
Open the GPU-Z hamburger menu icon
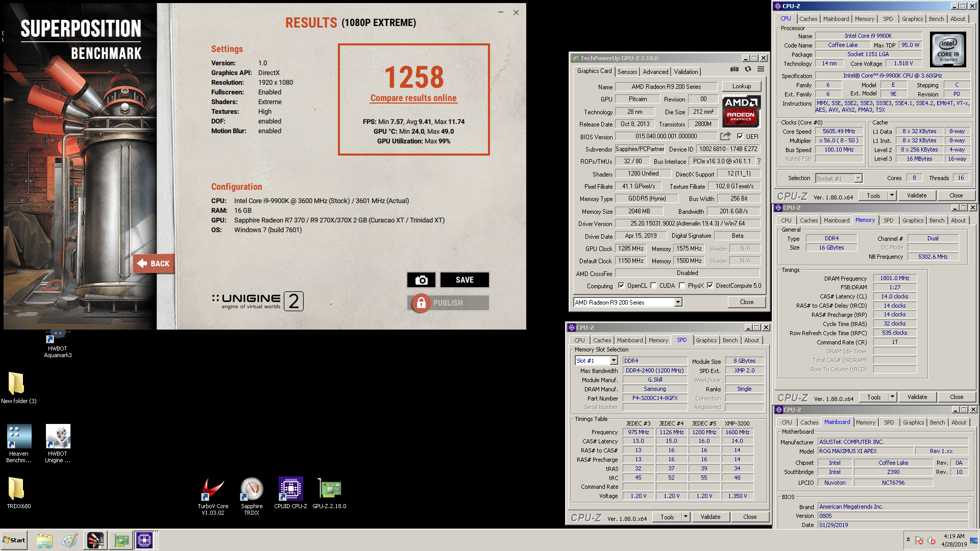coord(761,69)
